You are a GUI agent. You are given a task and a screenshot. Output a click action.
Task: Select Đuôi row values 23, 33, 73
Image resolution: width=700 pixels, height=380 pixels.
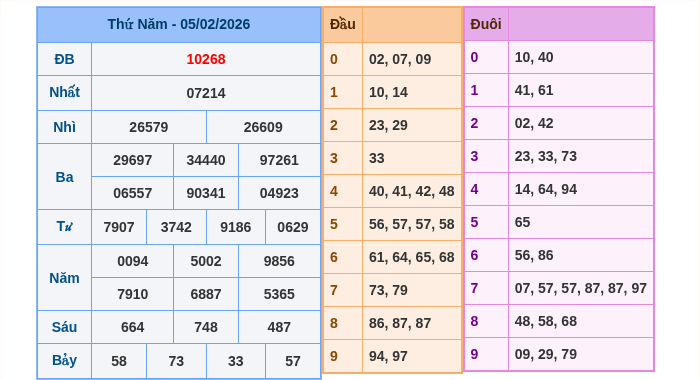546,157
